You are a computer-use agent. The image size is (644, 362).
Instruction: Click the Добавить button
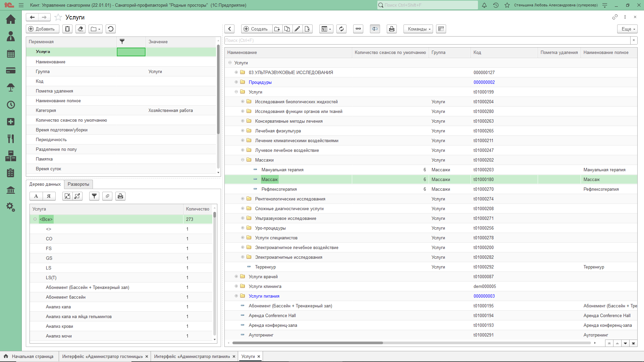pyautogui.click(x=42, y=29)
